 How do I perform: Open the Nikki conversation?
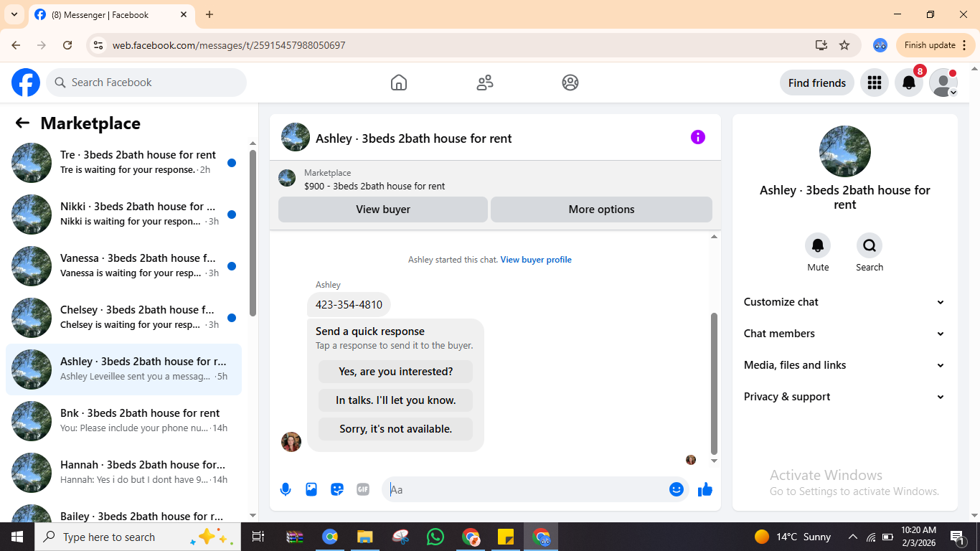(123, 214)
